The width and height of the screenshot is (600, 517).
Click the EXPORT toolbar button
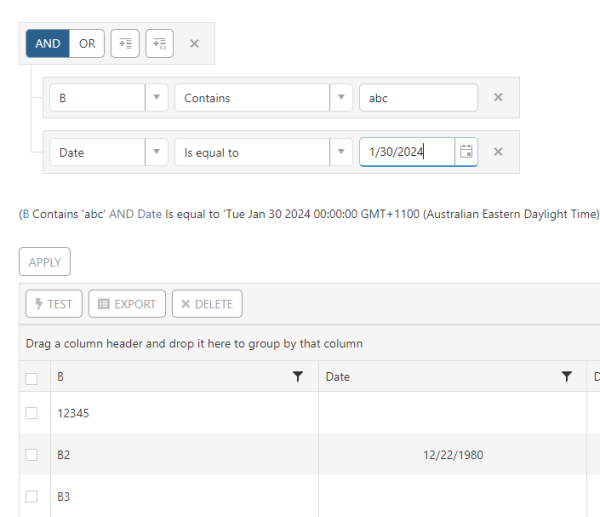click(x=127, y=304)
